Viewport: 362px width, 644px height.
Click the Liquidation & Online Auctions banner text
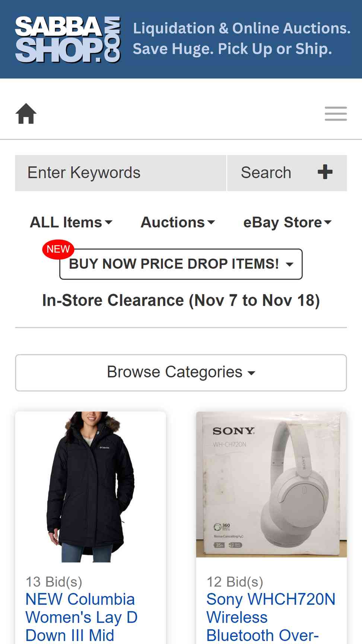coord(242,39)
